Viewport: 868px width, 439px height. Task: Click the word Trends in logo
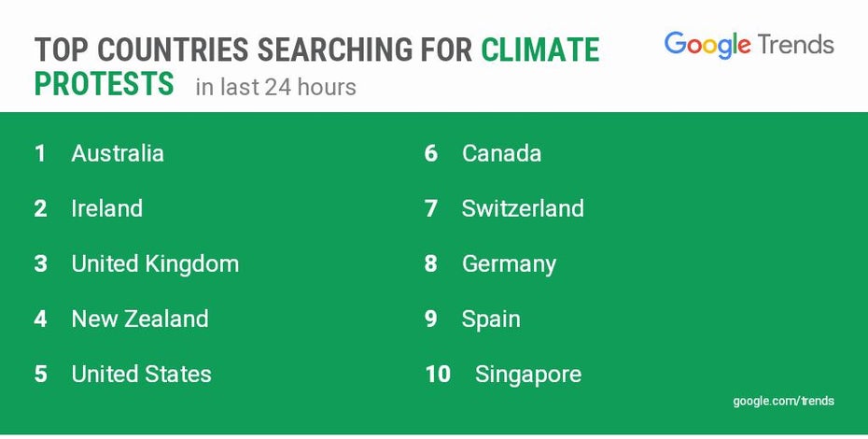click(x=795, y=44)
